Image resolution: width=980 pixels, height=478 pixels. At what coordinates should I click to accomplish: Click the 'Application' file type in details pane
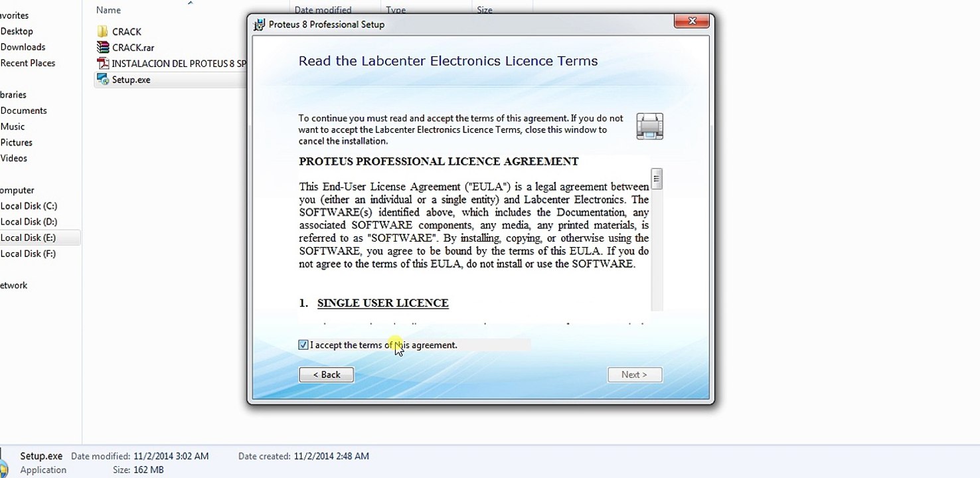coord(43,470)
